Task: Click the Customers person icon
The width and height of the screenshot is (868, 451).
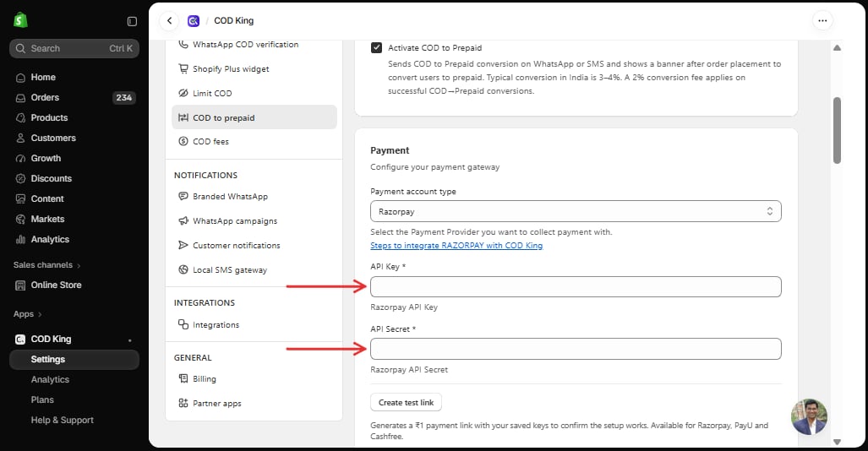Action: (20, 138)
